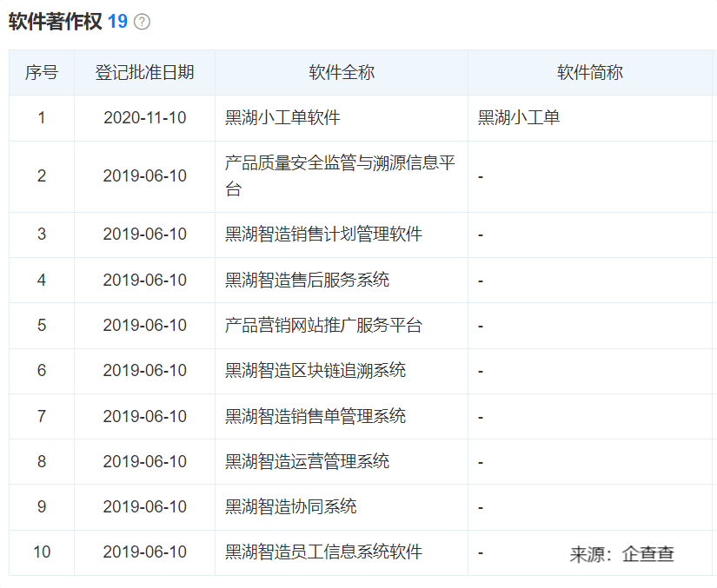The height and width of the screenshot is (588, 717).
Task: Click the 登记批准日期 column header
Action: [144, 73]
